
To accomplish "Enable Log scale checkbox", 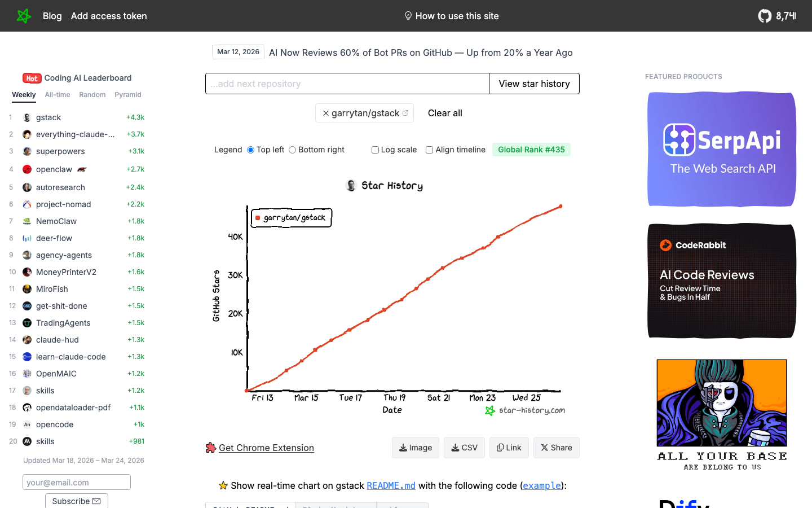I will pos(375,150).
